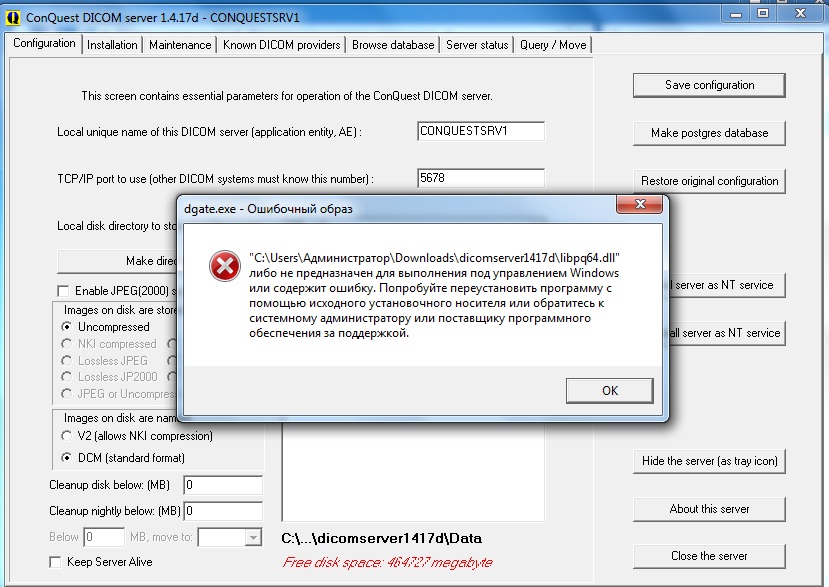829x587 pixels.
Task: Click Close the server button
Action: [709, 556]
